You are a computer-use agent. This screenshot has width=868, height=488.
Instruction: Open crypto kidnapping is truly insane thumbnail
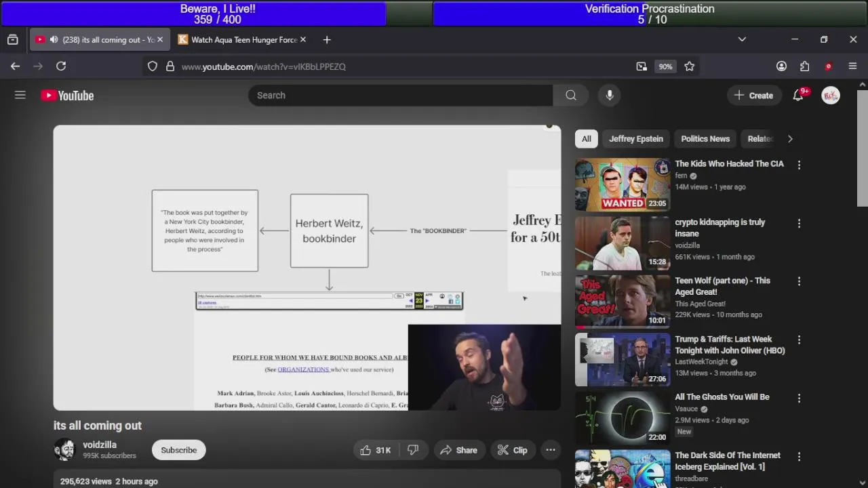[623, 243]
